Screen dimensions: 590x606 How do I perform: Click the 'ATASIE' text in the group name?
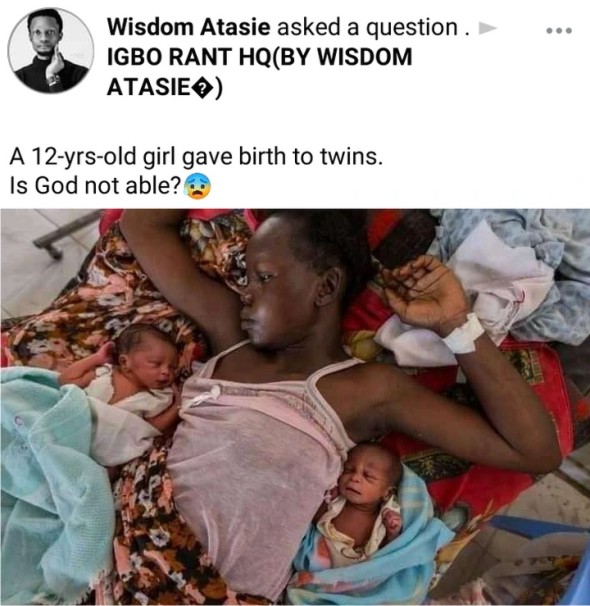point(149,88)
